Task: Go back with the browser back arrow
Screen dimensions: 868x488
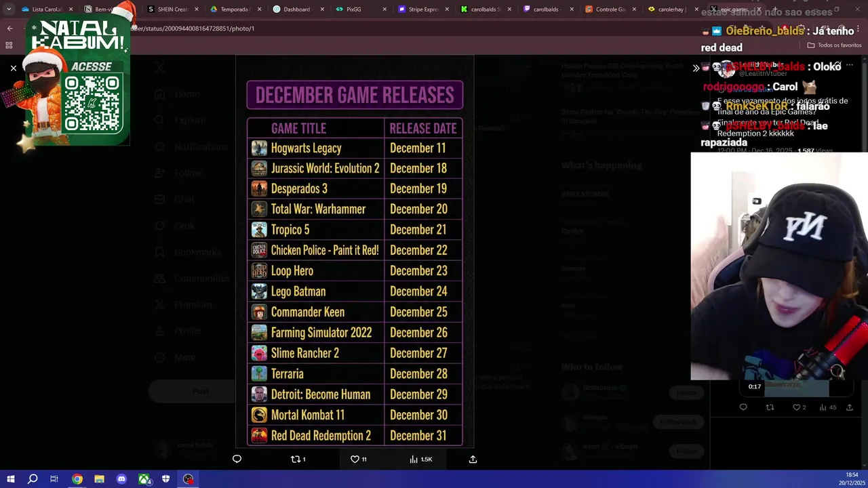Action: [x=9, y=28]
